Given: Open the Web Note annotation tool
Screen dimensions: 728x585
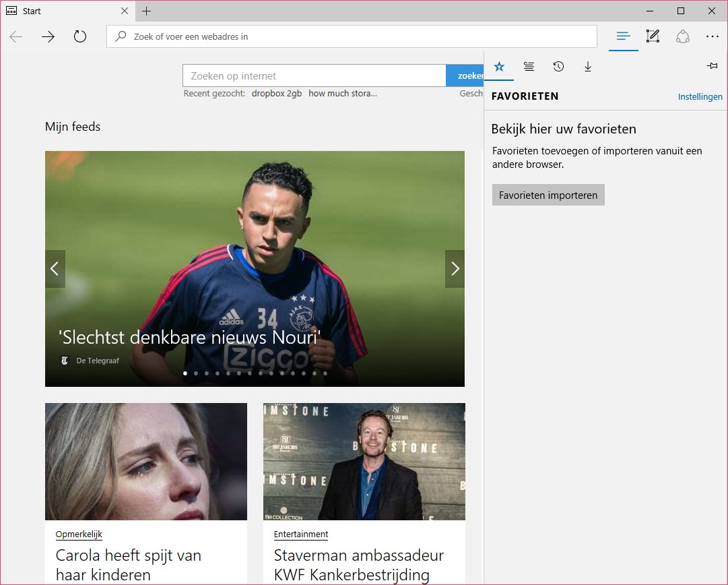Looking at the screenshot, I should point(653,36).
